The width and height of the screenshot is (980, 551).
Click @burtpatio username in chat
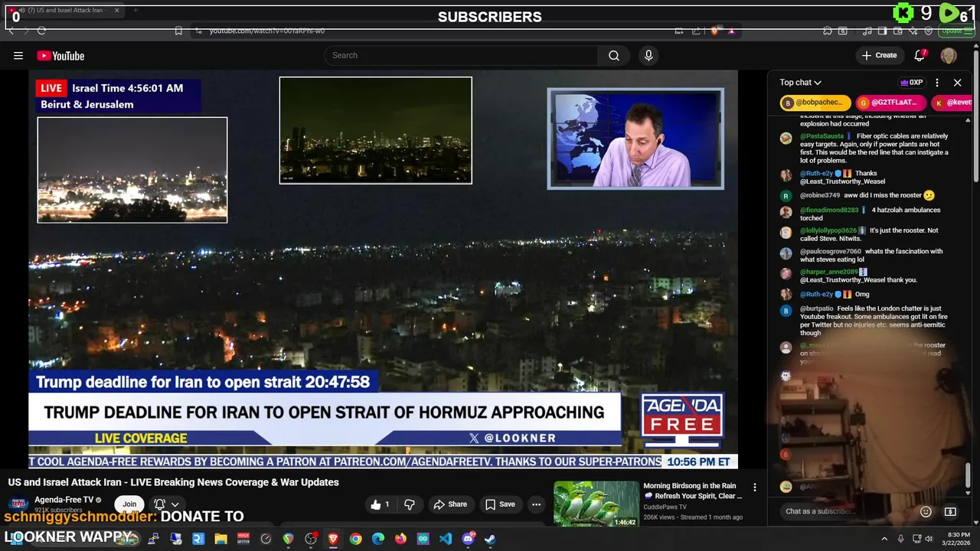tap(817, 308)
